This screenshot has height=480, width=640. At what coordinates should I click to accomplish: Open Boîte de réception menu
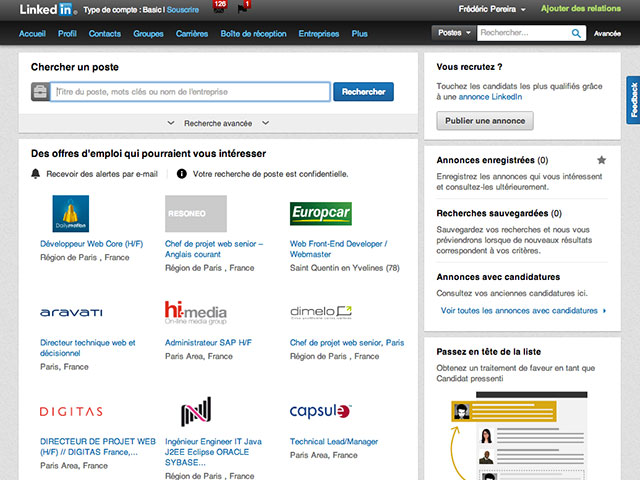tap(253, 34)
